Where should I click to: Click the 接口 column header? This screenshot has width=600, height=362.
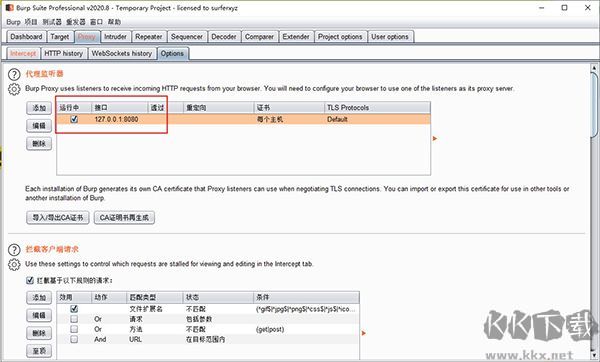click(120, 108)
